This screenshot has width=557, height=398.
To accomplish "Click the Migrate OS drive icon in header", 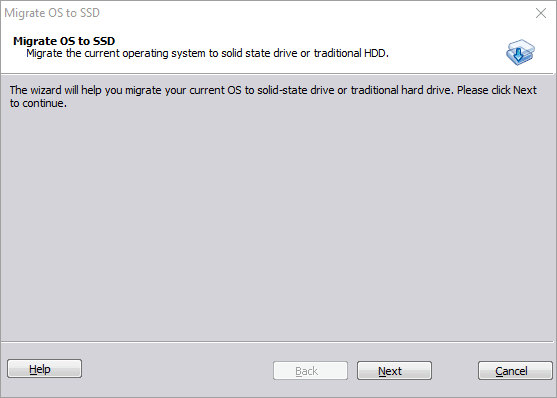I will point(520,52).
